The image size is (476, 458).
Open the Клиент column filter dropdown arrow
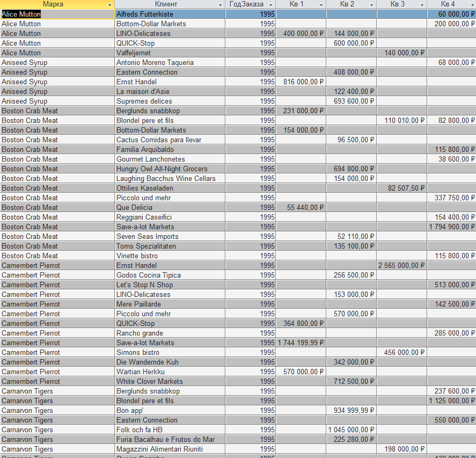(221, 4)
